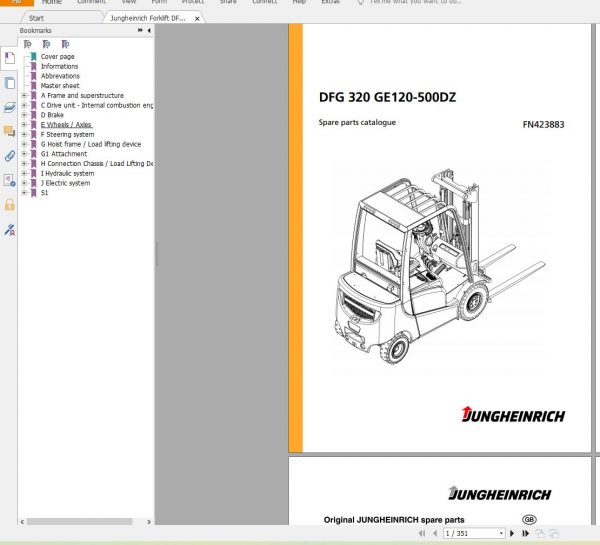The width and height of the screenshot is (600, 545).
Task: Open the Security padlock panel icon
Action: click(x=10, y=205)
